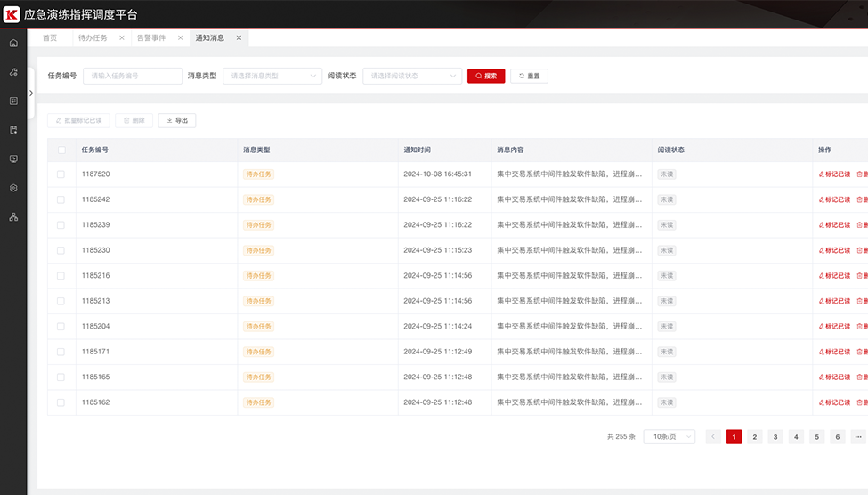868x495 pixels.
Task: Open the monitor screen sidebar icon
Action: [13, 158]
